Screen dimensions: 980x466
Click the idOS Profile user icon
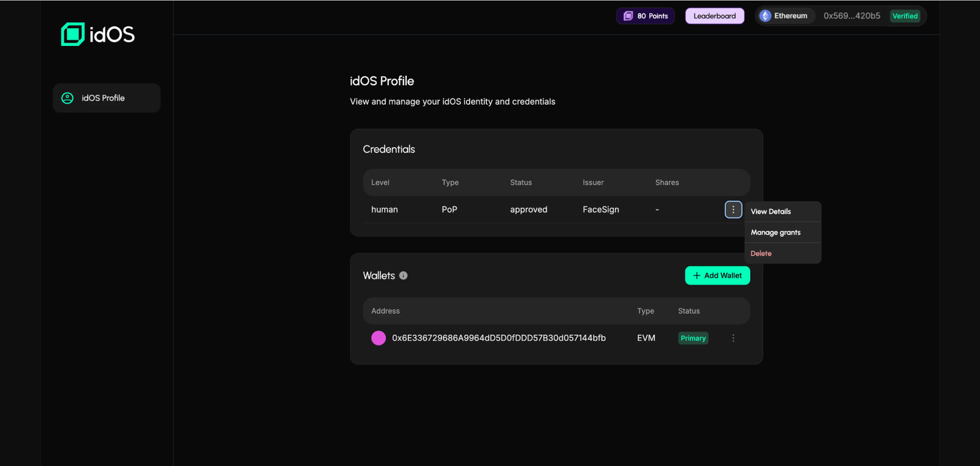pyautogui.click(x=67, y=98)
